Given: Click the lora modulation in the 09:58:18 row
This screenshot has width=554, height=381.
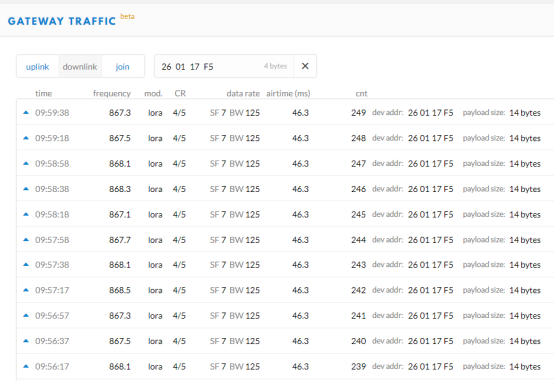Looking at the screenshot, I should 155,214.
